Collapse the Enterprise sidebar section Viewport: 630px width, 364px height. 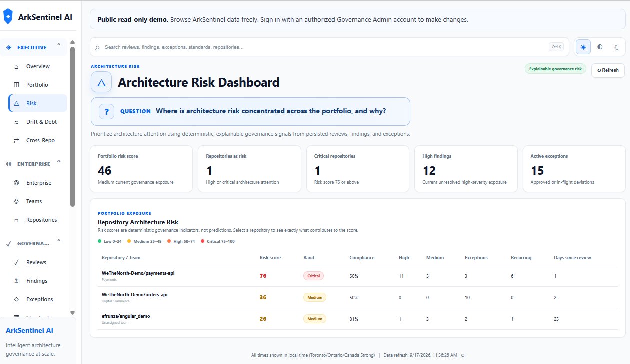pos(59,162)
